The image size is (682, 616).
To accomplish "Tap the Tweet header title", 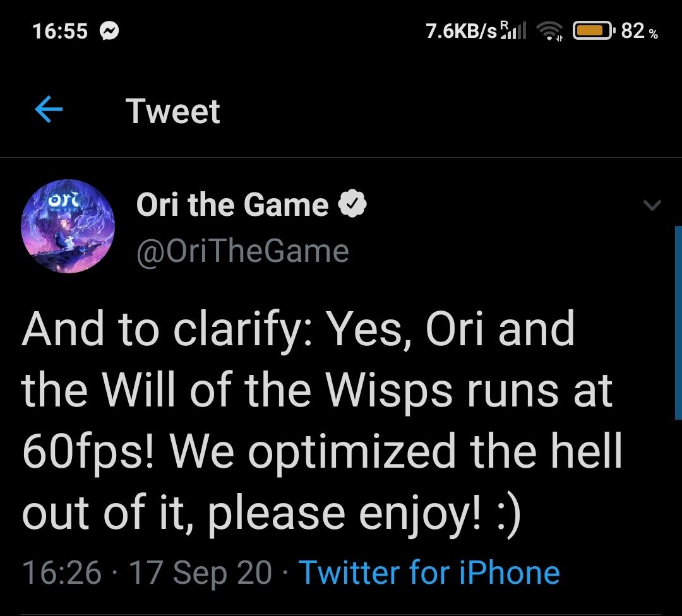I will coord(173,111).
